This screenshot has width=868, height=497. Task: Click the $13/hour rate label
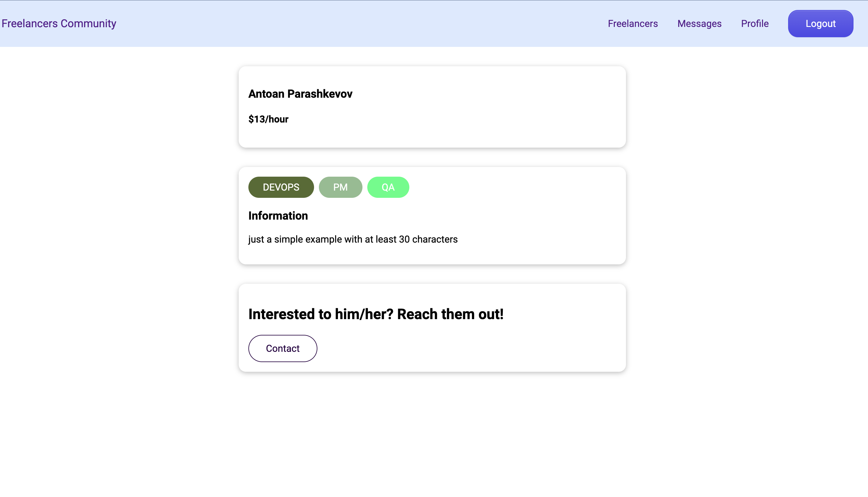(x=268, y=119)
